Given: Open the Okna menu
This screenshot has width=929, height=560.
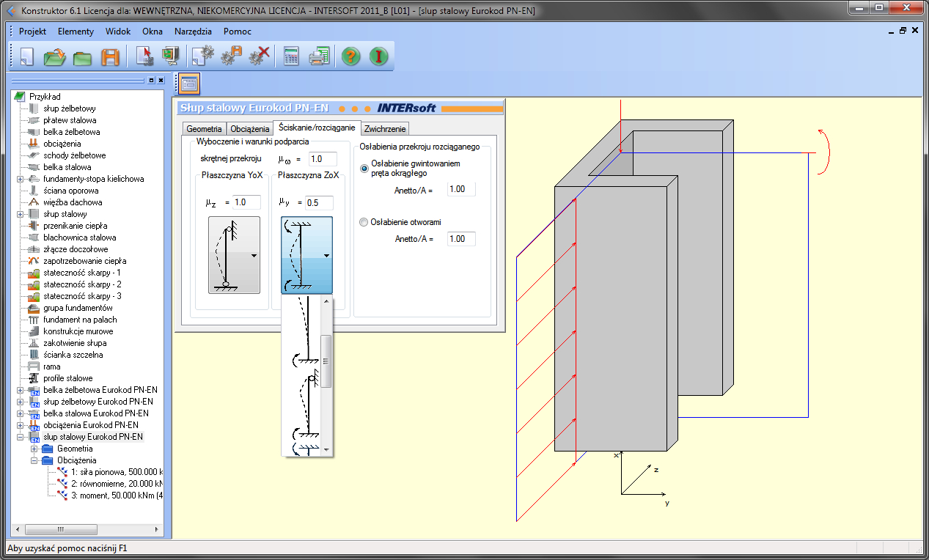Looking at the screenshot, I should (x=153, y=32).
